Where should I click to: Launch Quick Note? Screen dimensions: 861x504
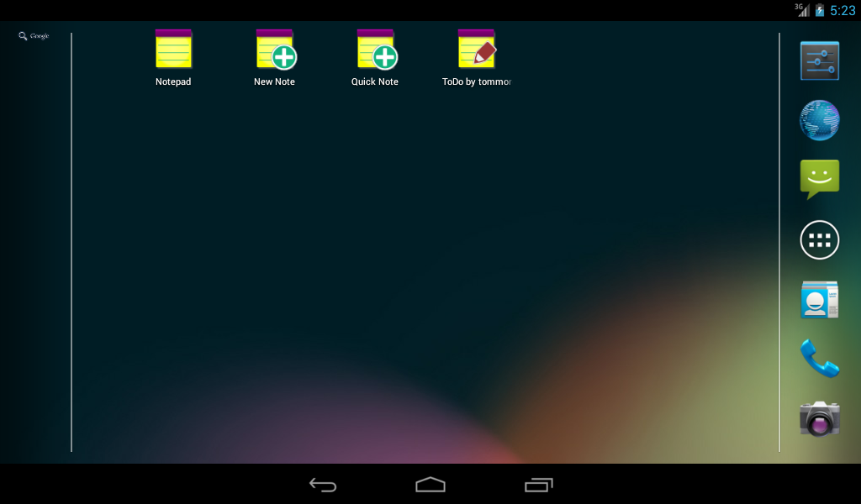coord(375,52)
